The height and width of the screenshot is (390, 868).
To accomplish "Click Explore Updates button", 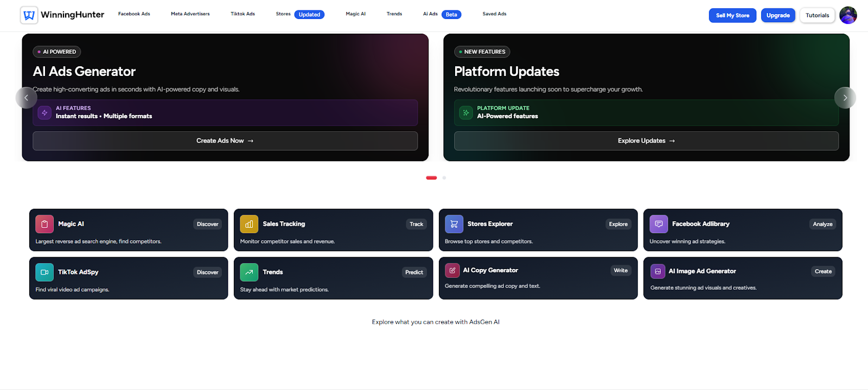I will (646, 141).
